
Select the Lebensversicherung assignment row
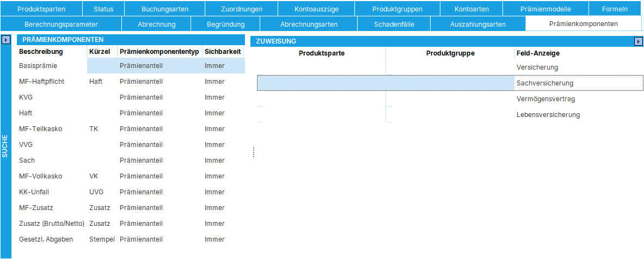(548, 115)
